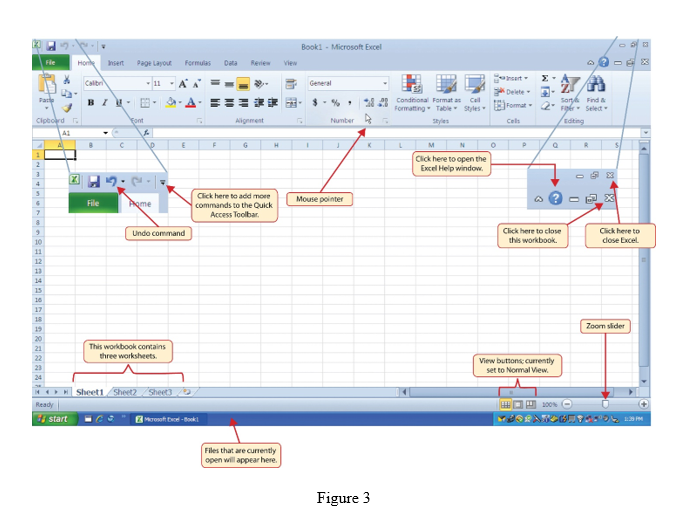Screen dimensions: 698x511
Task: Click the Delete button in Cells group
Action: tap(512, 92)
